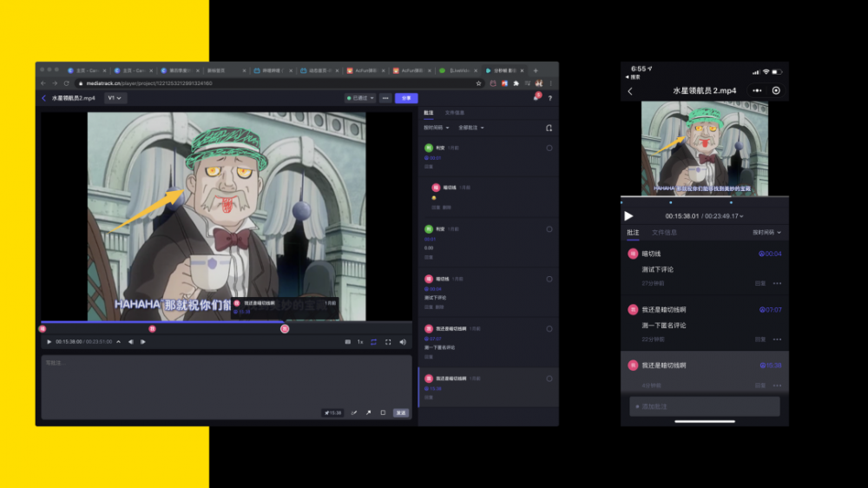Select the mobile 文件信息 tab

[x=664, y=233]
